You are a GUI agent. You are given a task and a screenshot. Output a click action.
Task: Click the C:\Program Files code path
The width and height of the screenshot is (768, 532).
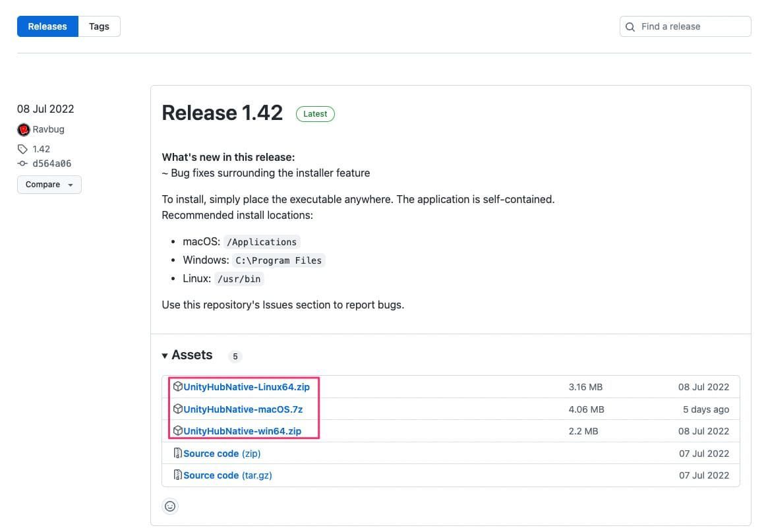pyautogui.click(x=279, y=260)
